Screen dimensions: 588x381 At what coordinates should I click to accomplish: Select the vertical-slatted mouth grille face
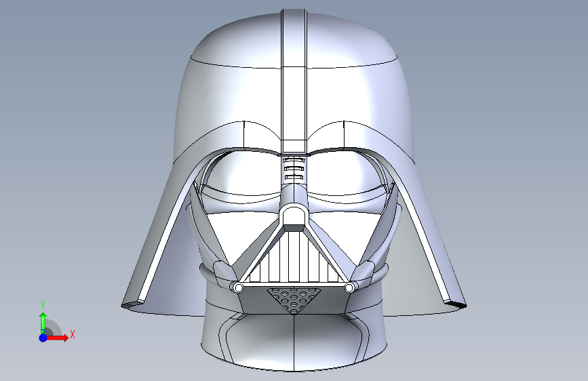coord(294,257)
